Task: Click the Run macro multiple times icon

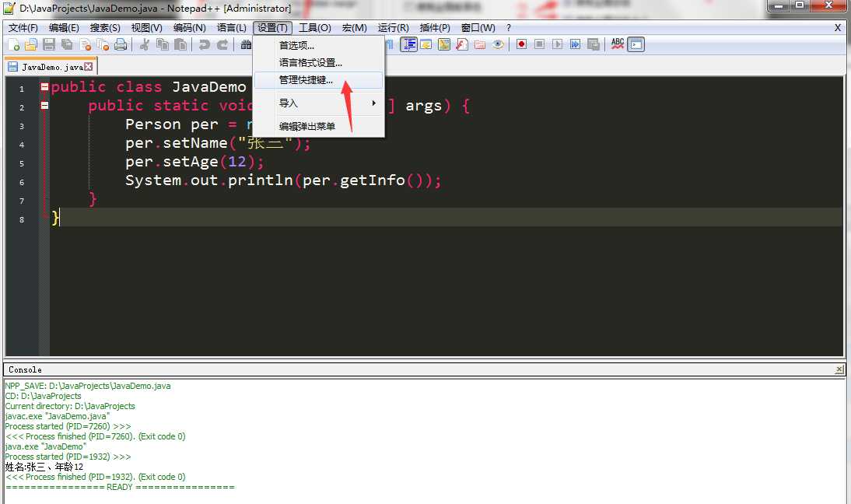Action: click(x=576, y=44)
